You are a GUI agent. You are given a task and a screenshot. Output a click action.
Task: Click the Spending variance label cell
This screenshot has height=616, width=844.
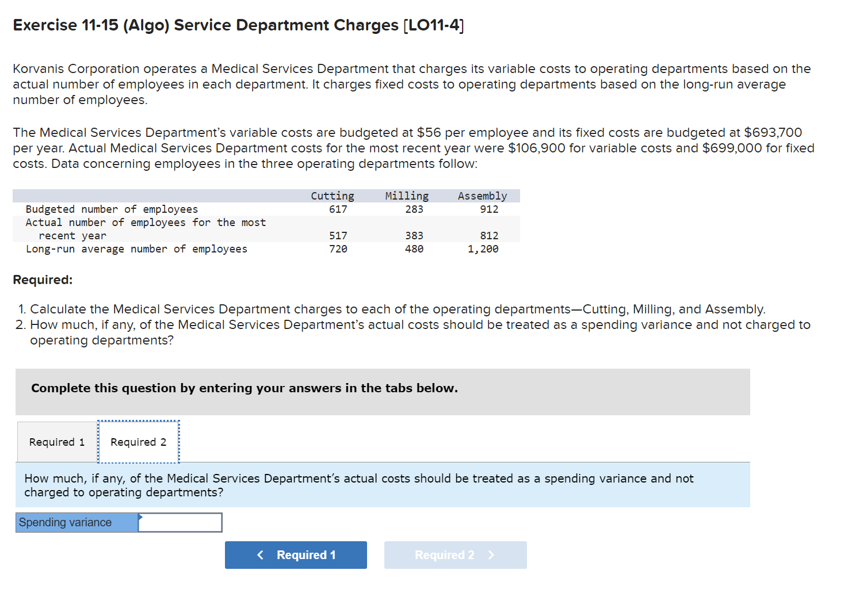pyautogui.click(x=77, y=522)
